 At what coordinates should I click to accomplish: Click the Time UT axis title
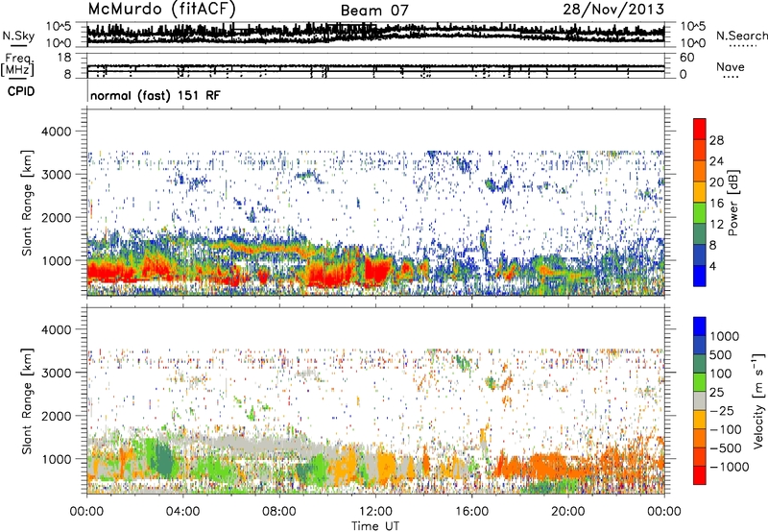coord(375,526)
